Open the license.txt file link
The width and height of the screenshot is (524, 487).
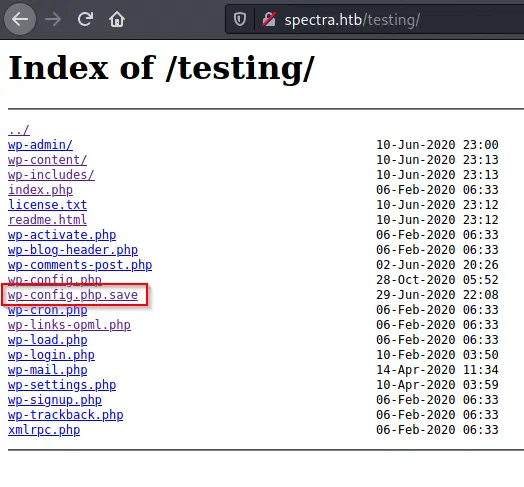[x=47, y=205]
